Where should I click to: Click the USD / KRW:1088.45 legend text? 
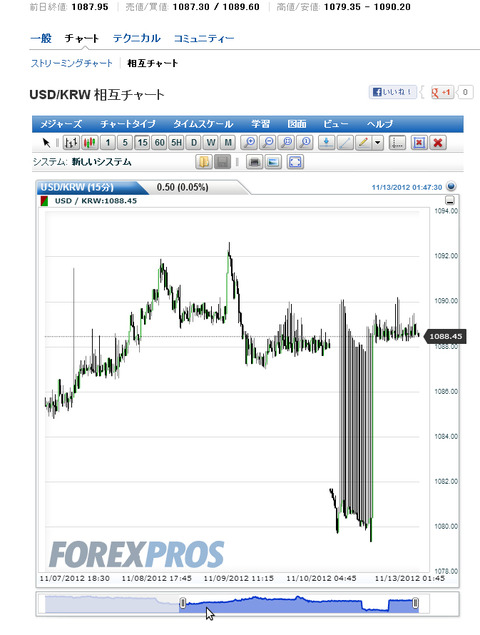pyautogui.click(x=96, y=201)
